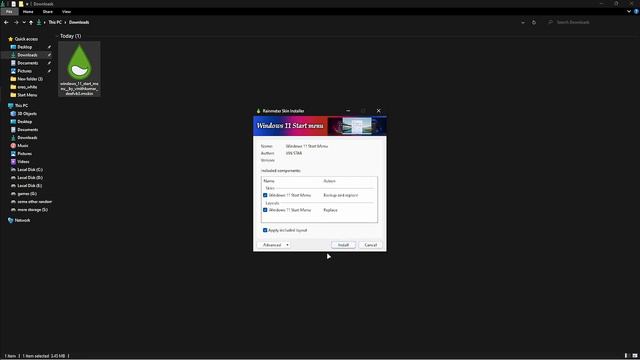Viewport: 640px width, 360px height.
Task: Expand the ribbon with chevron
Action: click(629, 11)
